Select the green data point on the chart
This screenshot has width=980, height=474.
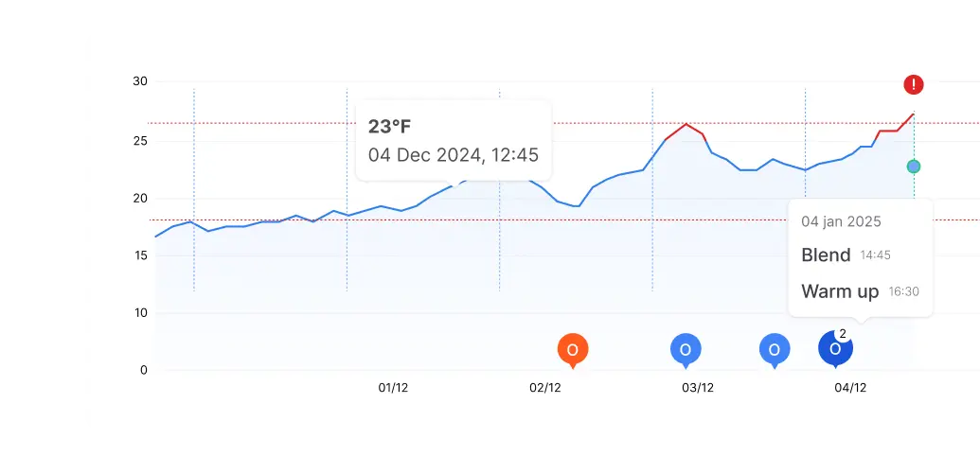(913, 167)
